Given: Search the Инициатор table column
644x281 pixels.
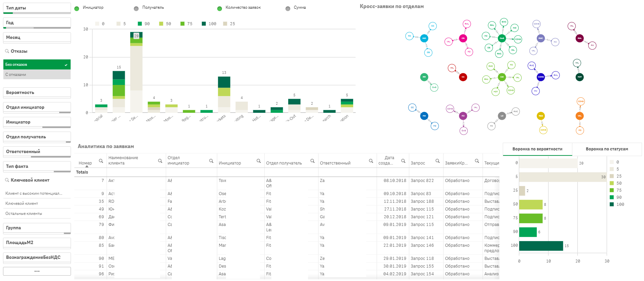Looking at the screenshot, I should tap(259, 161).
